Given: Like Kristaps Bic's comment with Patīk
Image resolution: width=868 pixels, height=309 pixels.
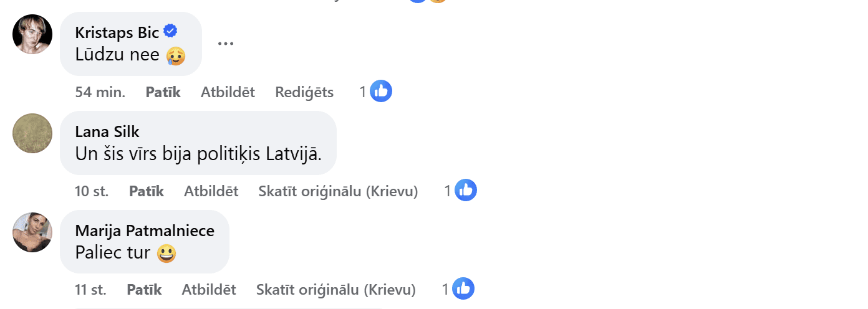Looking at the screenshot, I should pyautogui.click(x=163, y=92).
